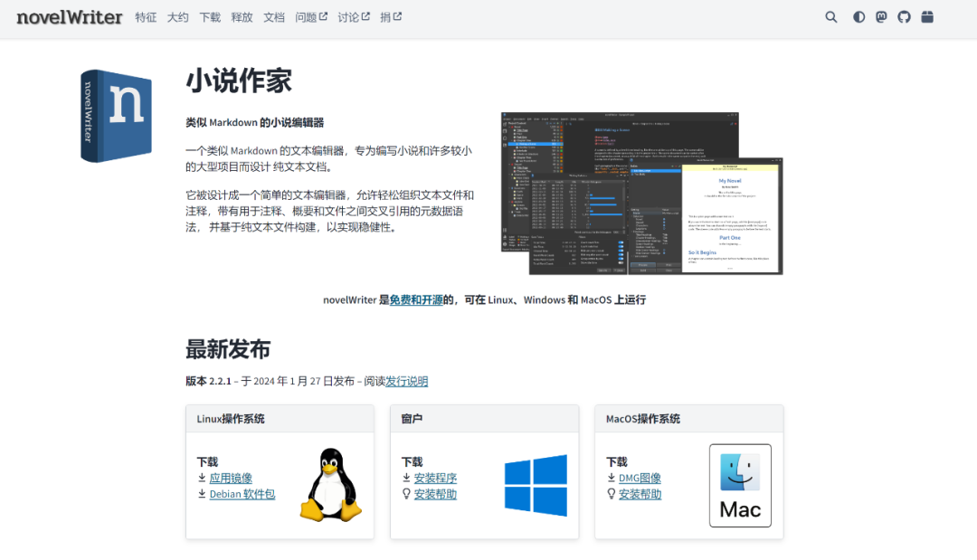Open the application screenshot thumbnail
This screenshot has width=977, height=560.
coord(641,193)
